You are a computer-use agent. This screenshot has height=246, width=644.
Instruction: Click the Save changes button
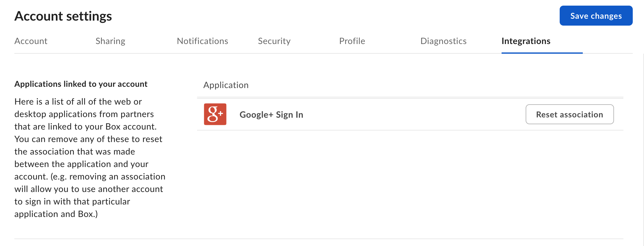596,16
